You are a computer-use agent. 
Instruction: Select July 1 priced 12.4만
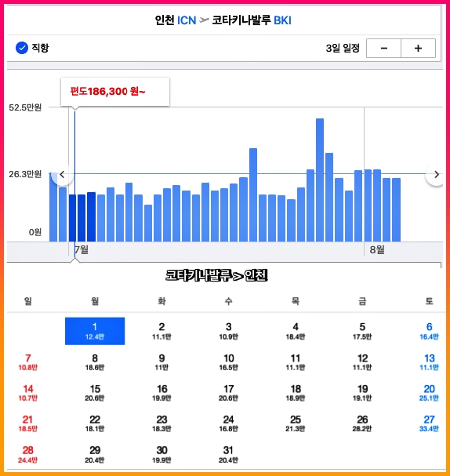[95, 331]
